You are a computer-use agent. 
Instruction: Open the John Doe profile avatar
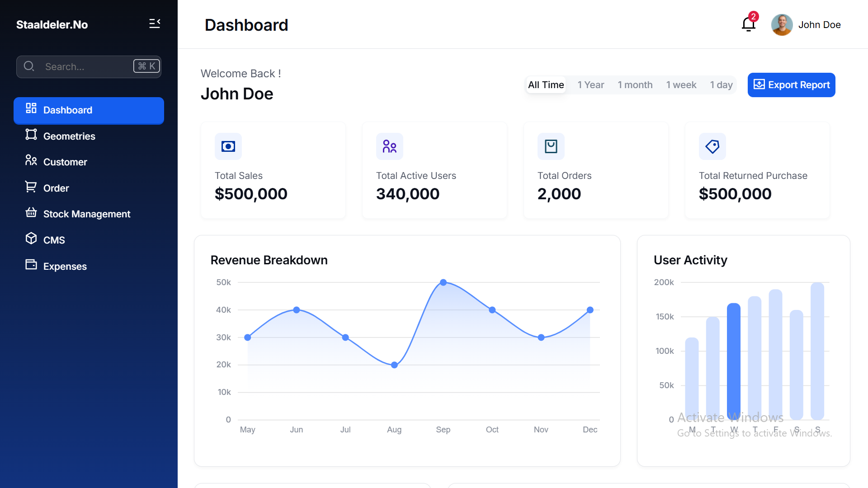point(782,25)
